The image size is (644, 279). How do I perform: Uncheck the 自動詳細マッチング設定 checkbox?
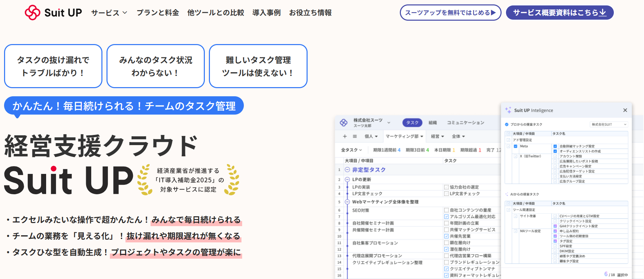point(555,146)
